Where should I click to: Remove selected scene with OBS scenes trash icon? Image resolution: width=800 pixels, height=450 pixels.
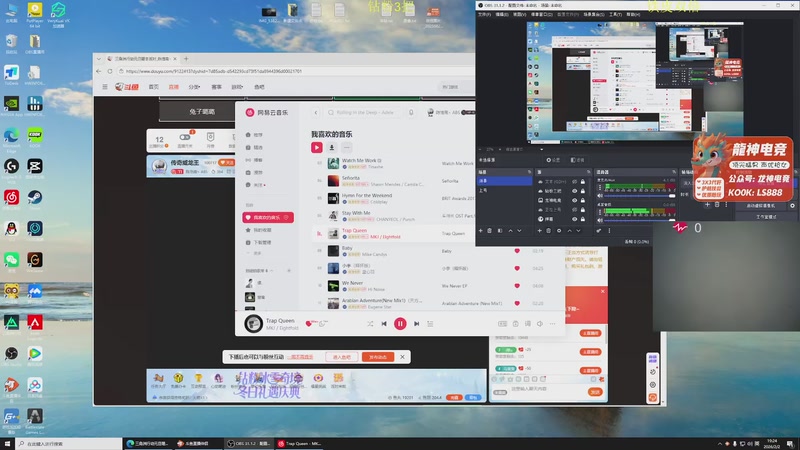tap(489, 231)
